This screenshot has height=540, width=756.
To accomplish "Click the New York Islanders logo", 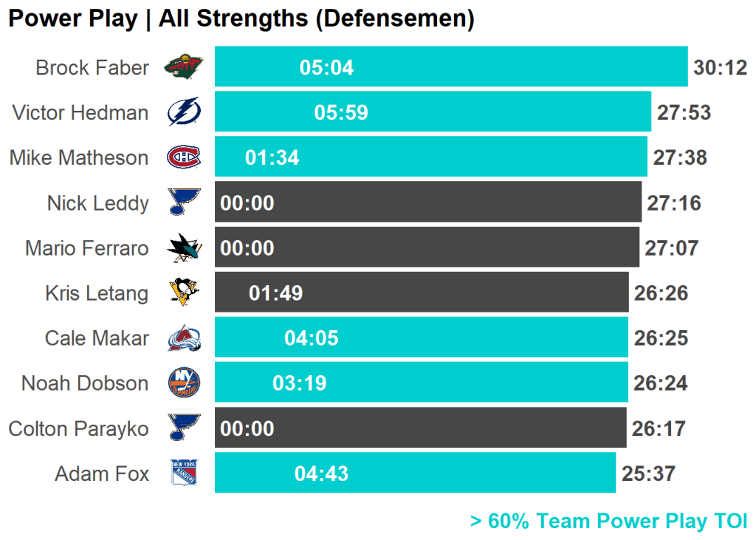I will pos(182,383).
